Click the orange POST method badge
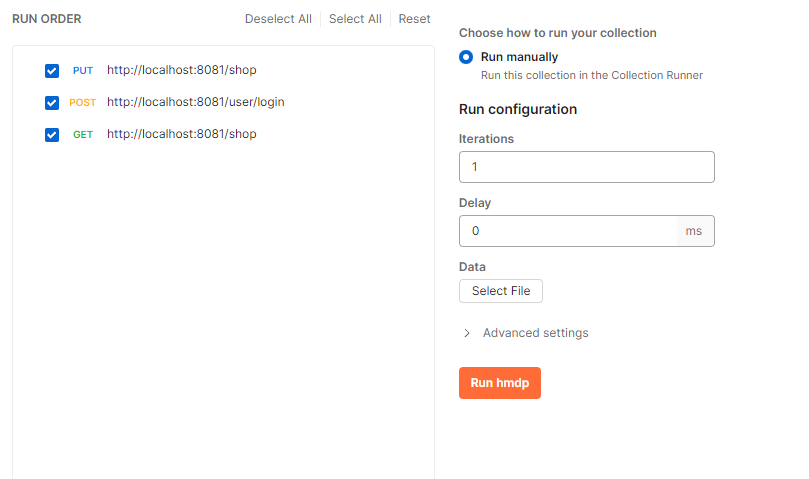 (82, 103)
